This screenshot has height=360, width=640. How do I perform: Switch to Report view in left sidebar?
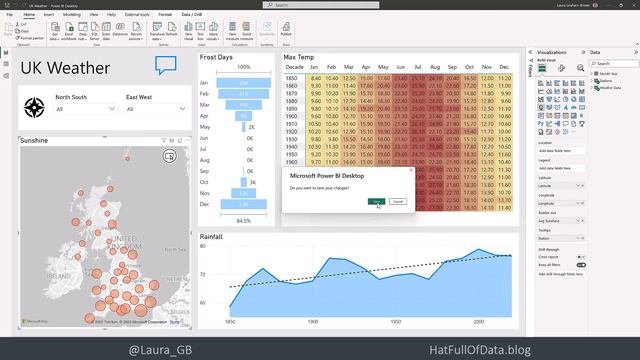(x=6, y=53)
